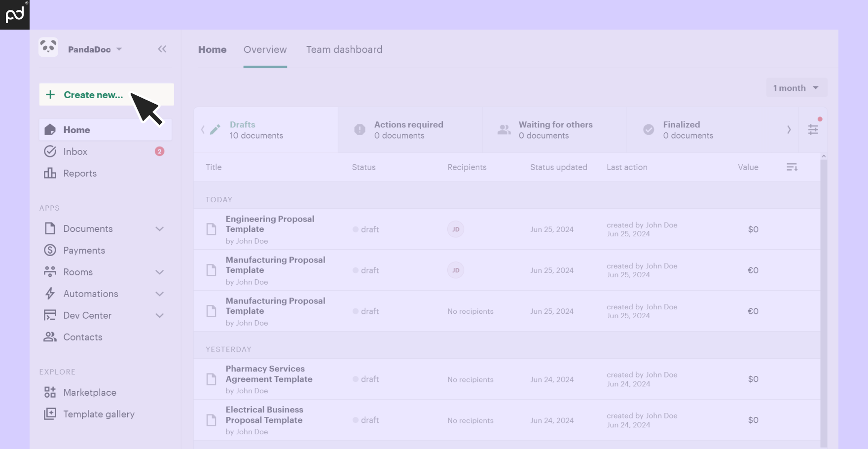Click the sort icon in the table header
The image size is (868, 449).
(x=793, y=167)
